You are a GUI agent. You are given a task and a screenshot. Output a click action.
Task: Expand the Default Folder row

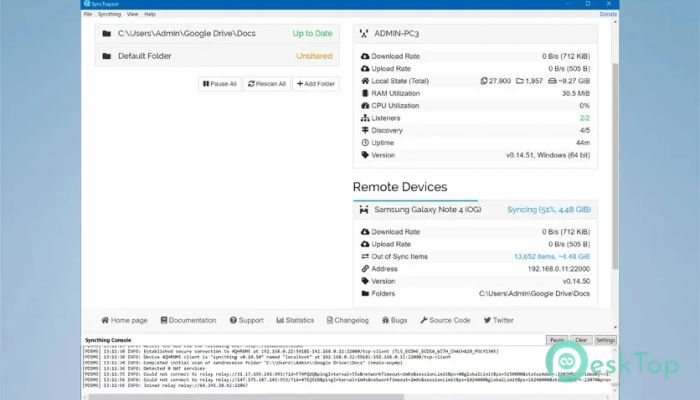pyautogui.click(x=217, y=56)
